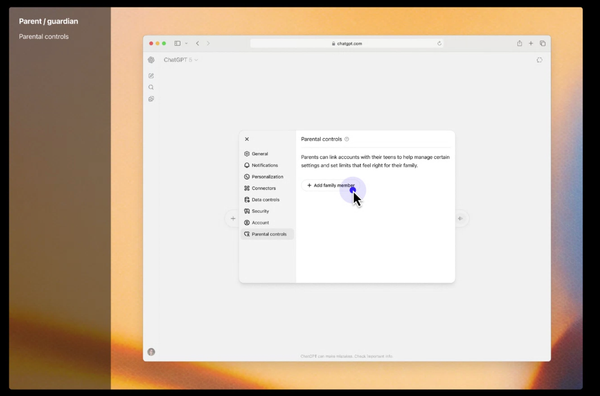Open General settings section
The image size is (600, 396).
(267, 154)
